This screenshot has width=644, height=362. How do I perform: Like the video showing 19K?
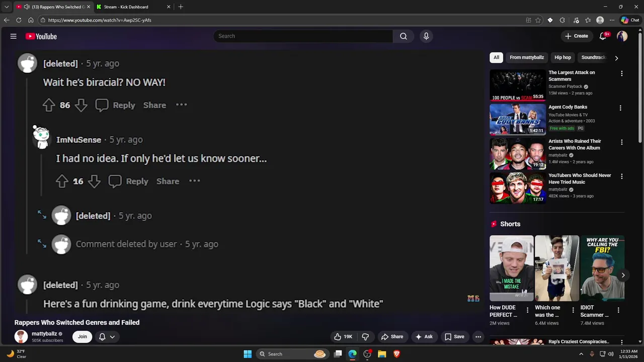(343, 337)
